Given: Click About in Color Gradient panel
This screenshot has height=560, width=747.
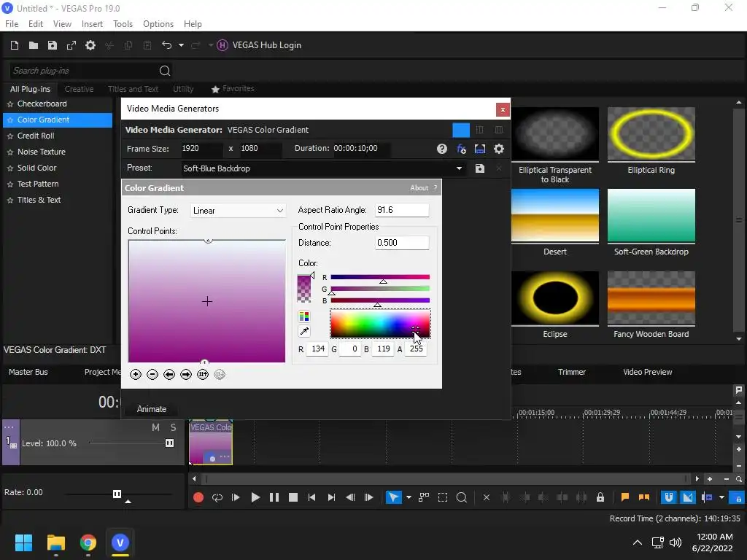Looking at the screenshot, I should pyautogui.click(x=419, y=188).
